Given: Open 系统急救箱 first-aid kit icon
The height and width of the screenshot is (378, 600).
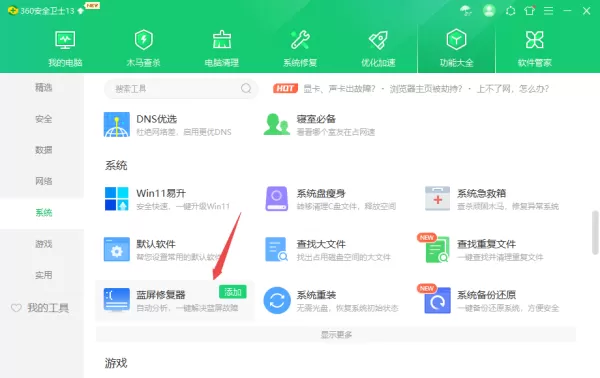Looking at the screenshot, I should point(437,199).
